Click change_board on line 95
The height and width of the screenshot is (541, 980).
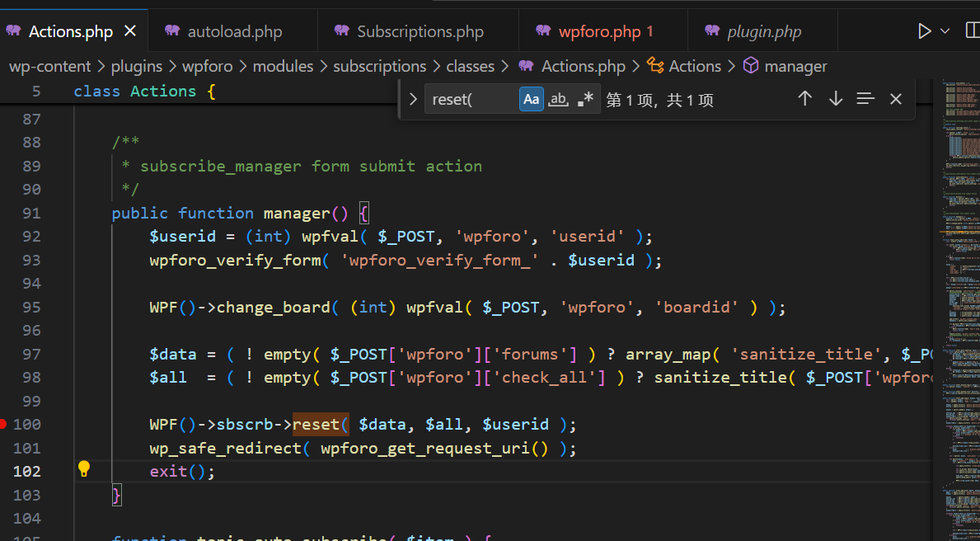coord(273,308)
